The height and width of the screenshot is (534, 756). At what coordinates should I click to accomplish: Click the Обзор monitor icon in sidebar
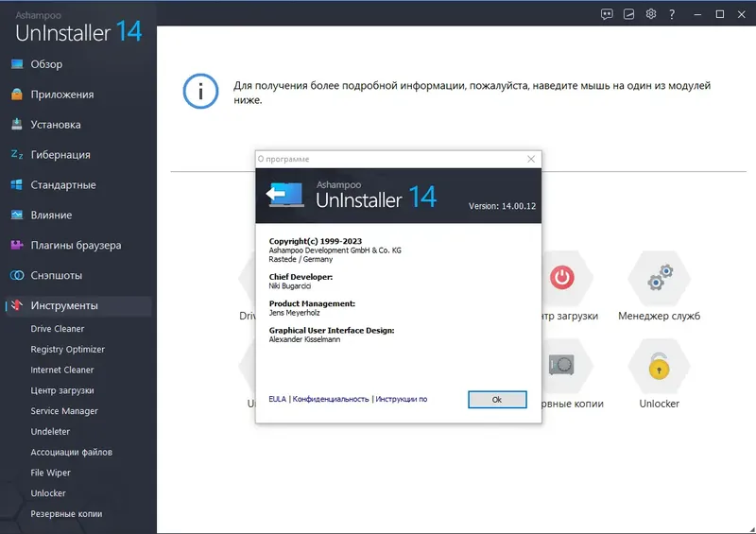[17, 64]
